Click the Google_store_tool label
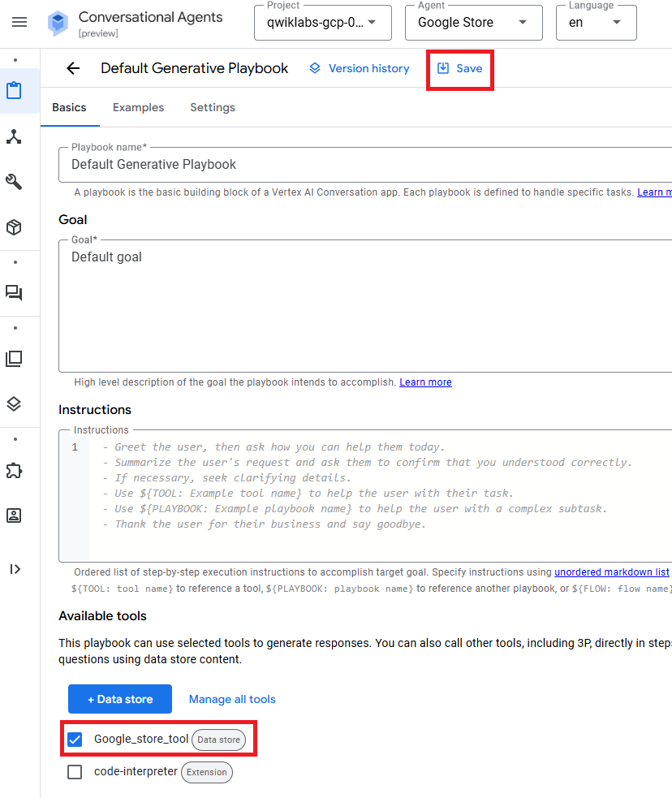672x798 pixels. [x=141, y=739]
